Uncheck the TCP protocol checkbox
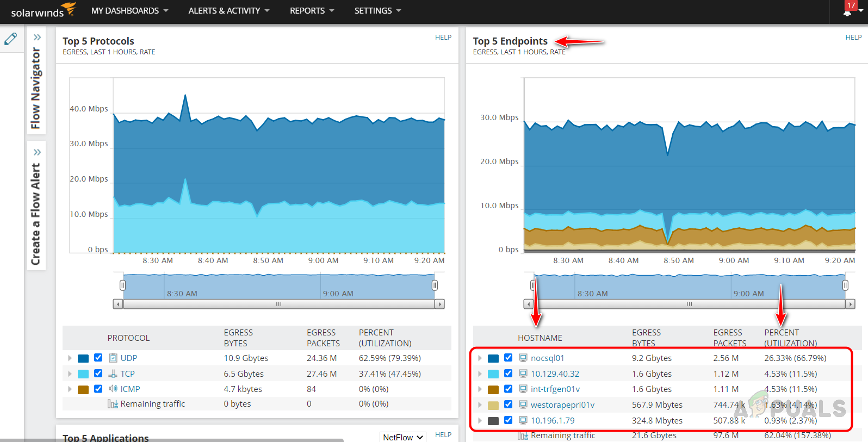Image resolution: width=868 pixels, height=442 pixels. tap(98, 373)
